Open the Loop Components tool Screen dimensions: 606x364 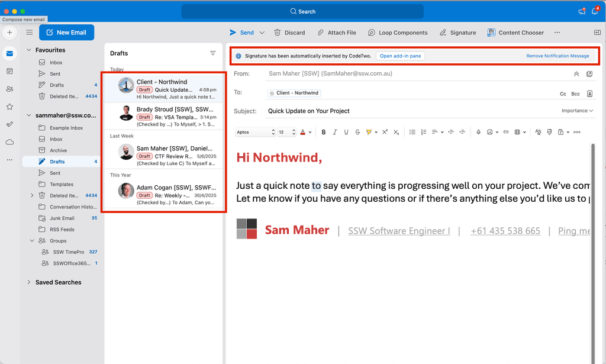click(x=398, y=33)
